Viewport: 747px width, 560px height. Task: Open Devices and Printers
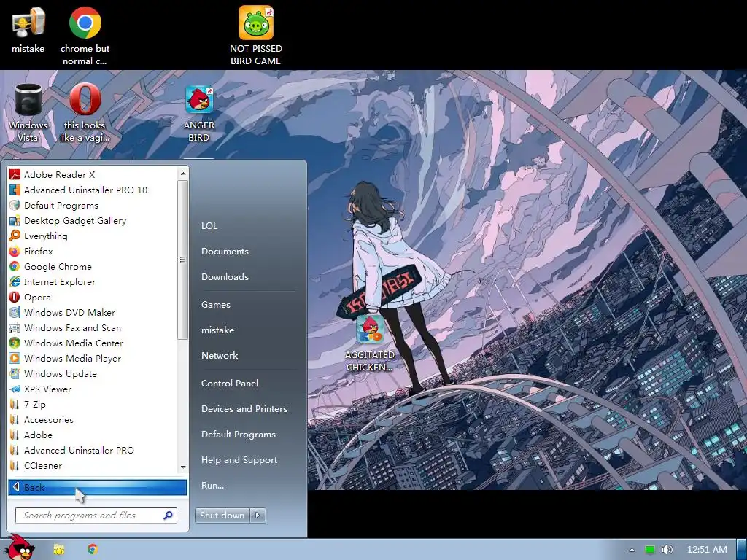tap(244, 408)
